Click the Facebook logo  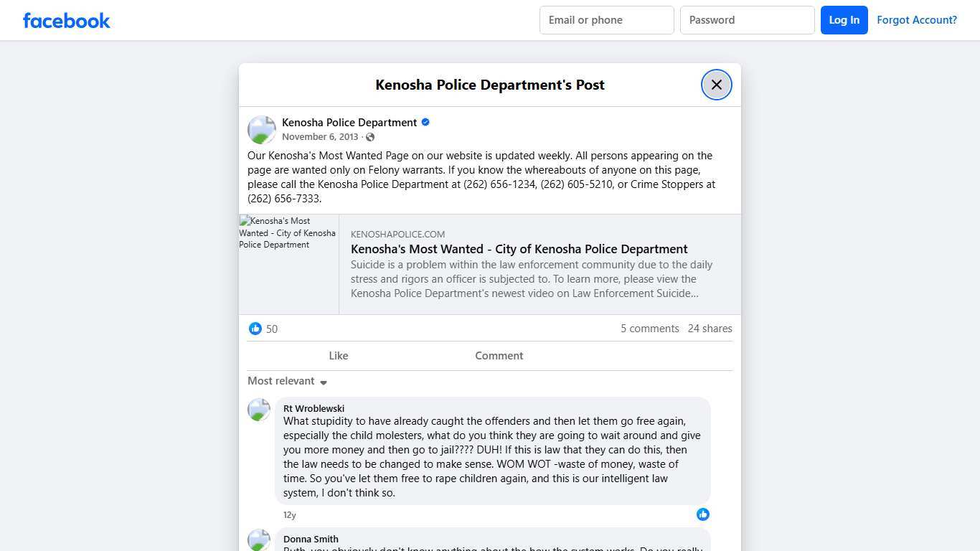point(66,20)
